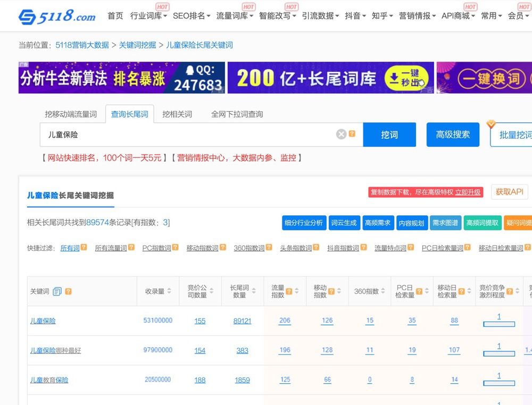Open help icon next to 所有流量词 filter
Viewport: 532px width, 405px height.
coord(131,247)
